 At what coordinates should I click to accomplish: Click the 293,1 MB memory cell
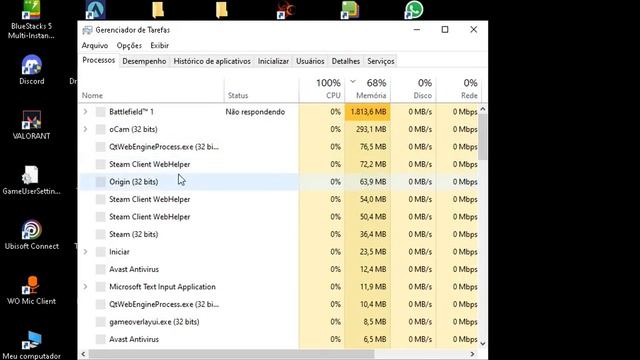pyautogui.click(x=368, y=129)
